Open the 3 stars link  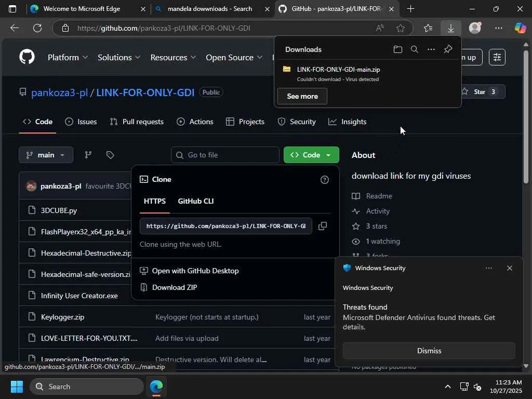(x=376, y=227)
